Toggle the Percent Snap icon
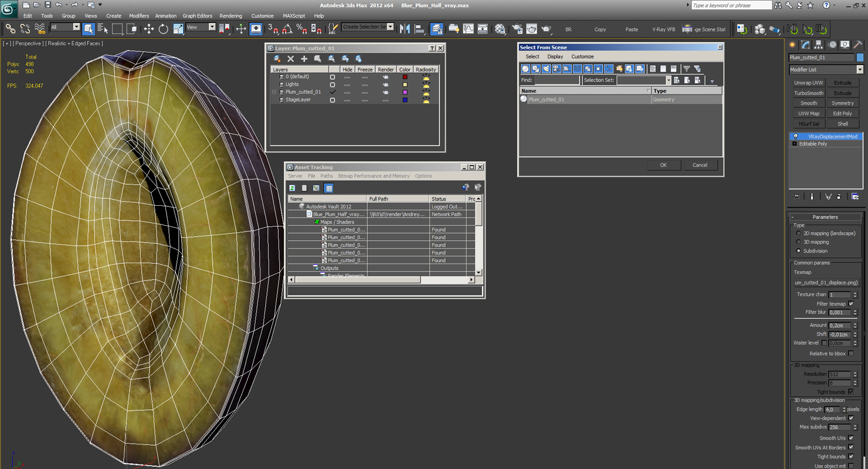The height and width of the screenshot is (469, 868). tap(301, 28)
